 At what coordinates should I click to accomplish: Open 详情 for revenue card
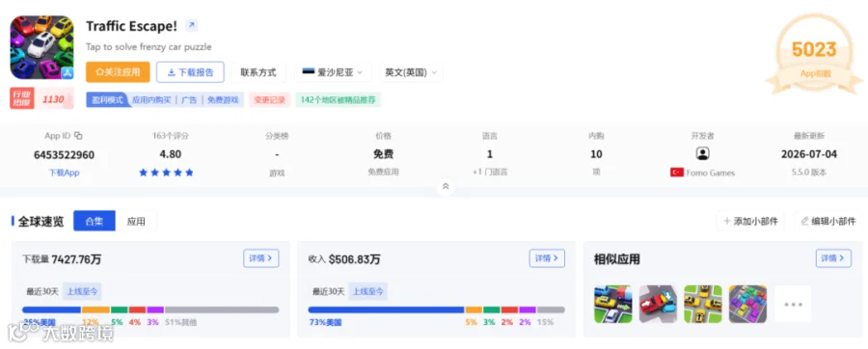tap(547, 258)
